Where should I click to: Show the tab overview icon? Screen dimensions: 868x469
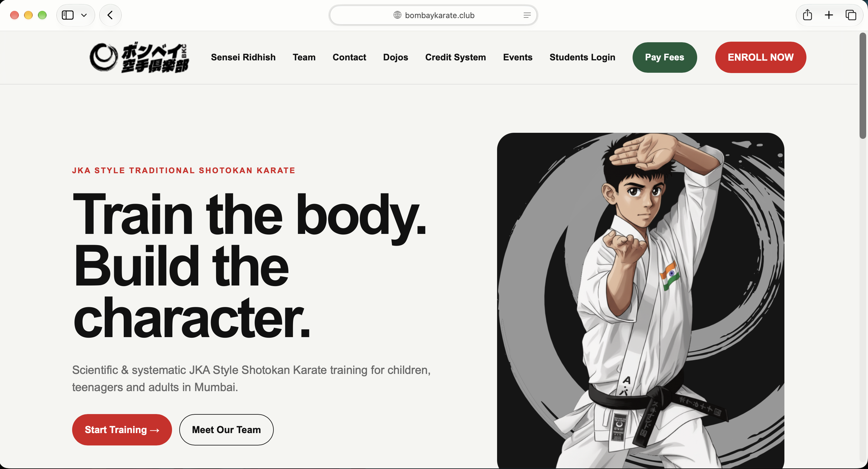[x=851, y=15]
